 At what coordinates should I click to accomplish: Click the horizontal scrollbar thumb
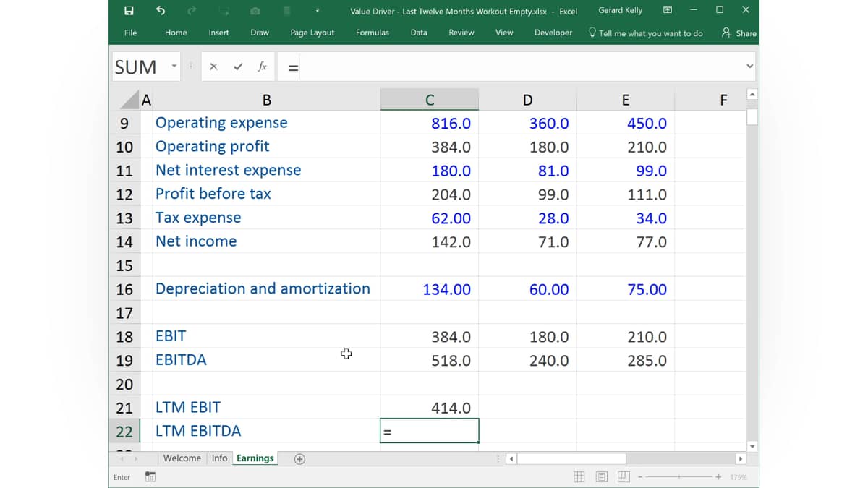coord(571,459)
